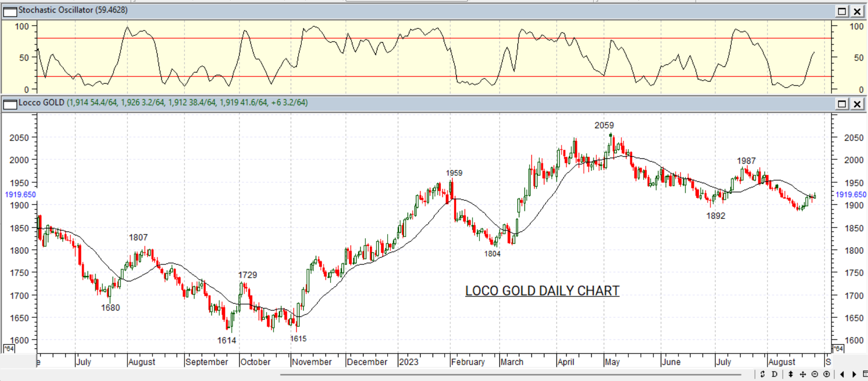This screenshot has width=868, height=381.
Task: Click the rescale/refresh arrows icon in bottom toolbar
Action: (762, 374)
